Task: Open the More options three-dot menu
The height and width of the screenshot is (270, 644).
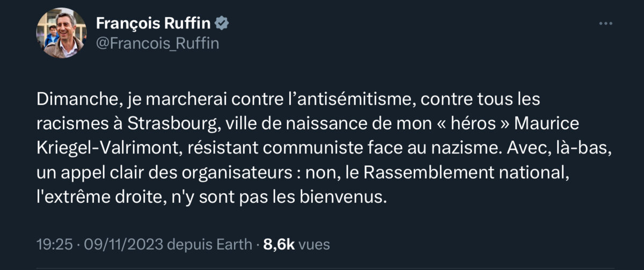Action: (x=605, y=24)
